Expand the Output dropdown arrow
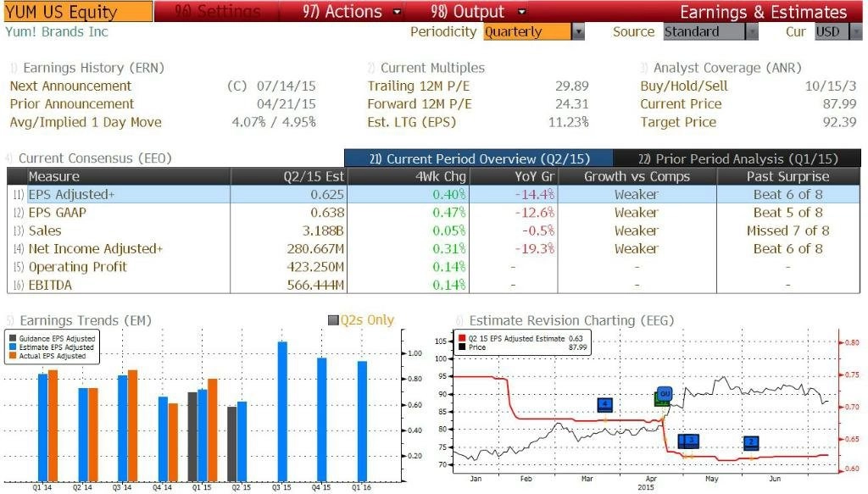Image resolution: width=868 pixels, height=494 pixels. [x=521, y=12]
